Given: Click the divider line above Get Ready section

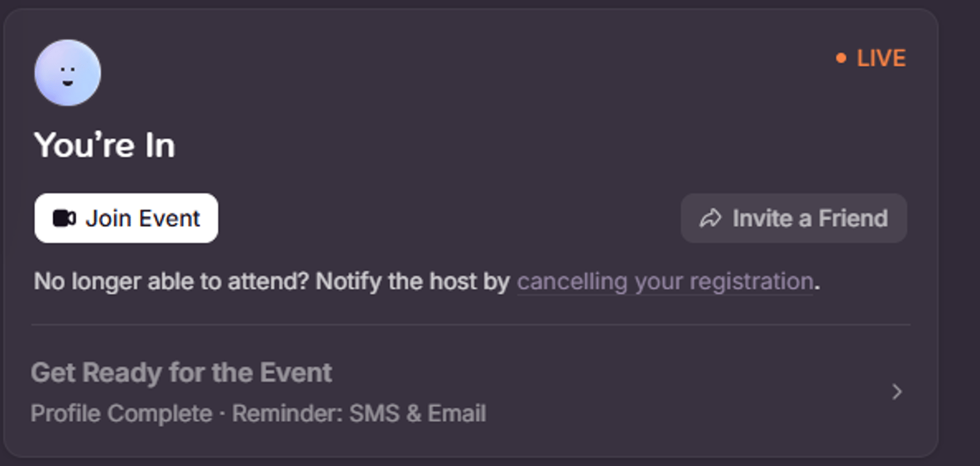Looking at the screenshot, I should [470, 324].
